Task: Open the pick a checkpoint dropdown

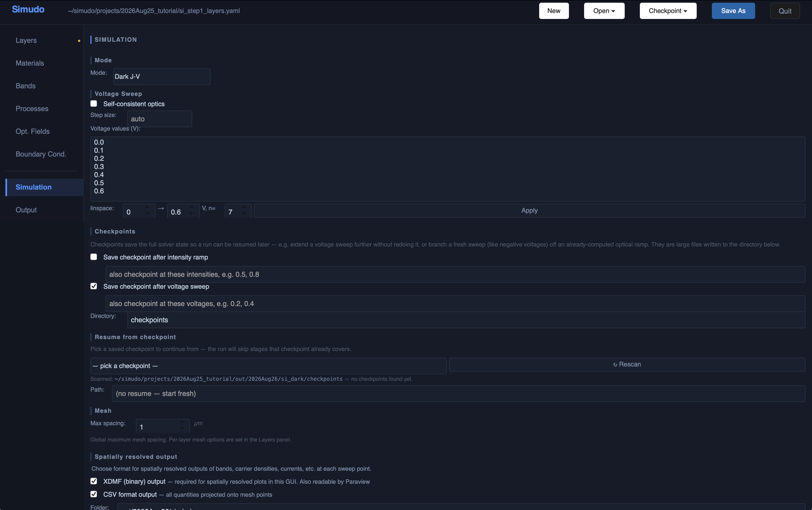Action: click(268, 366)
